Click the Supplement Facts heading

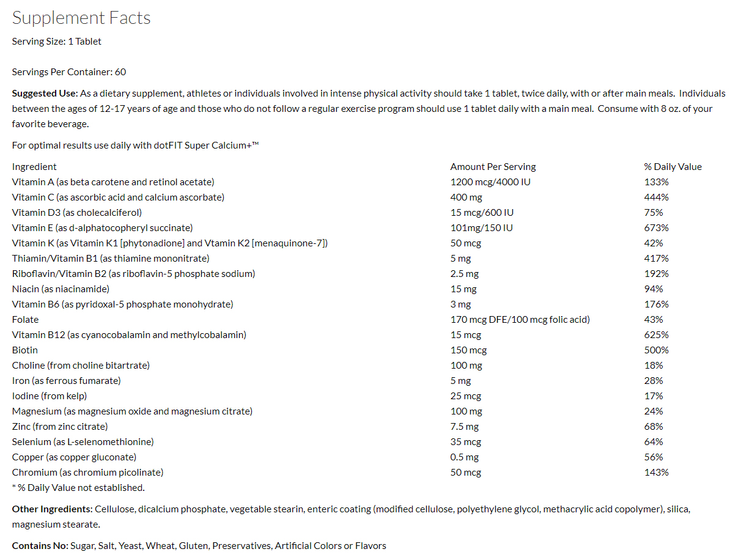81,18
